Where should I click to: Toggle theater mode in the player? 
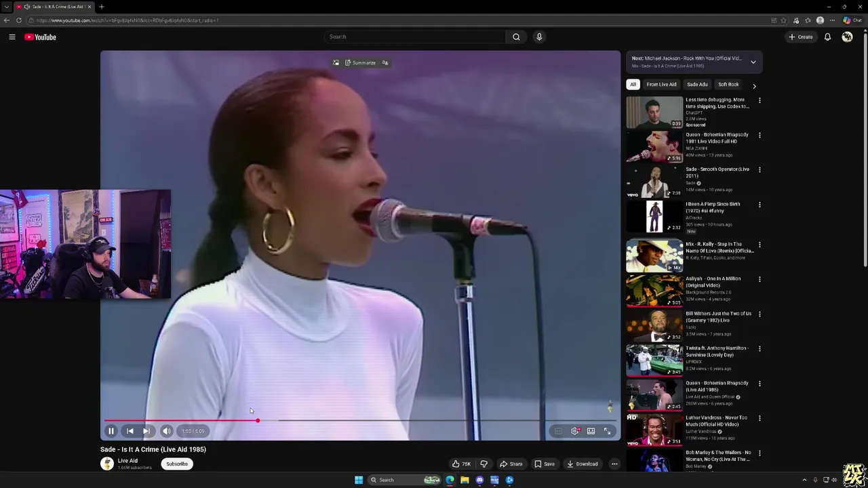click(591, 431)
